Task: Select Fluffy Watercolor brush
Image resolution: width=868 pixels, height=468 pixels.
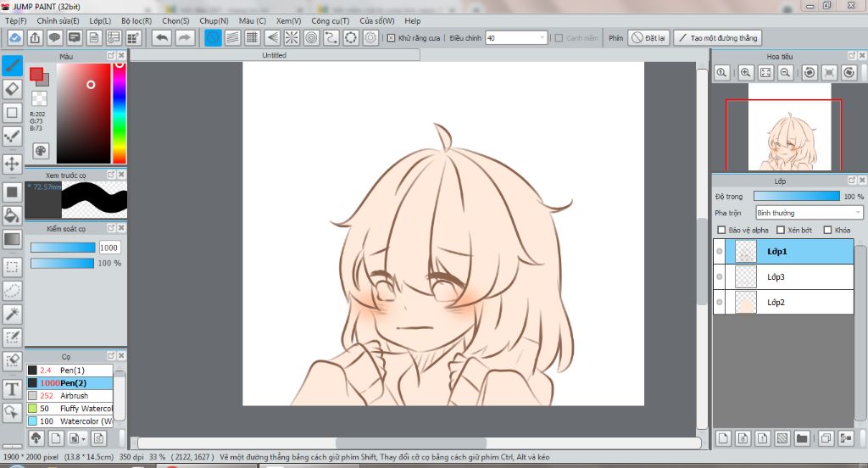Action: click(70, 408)
